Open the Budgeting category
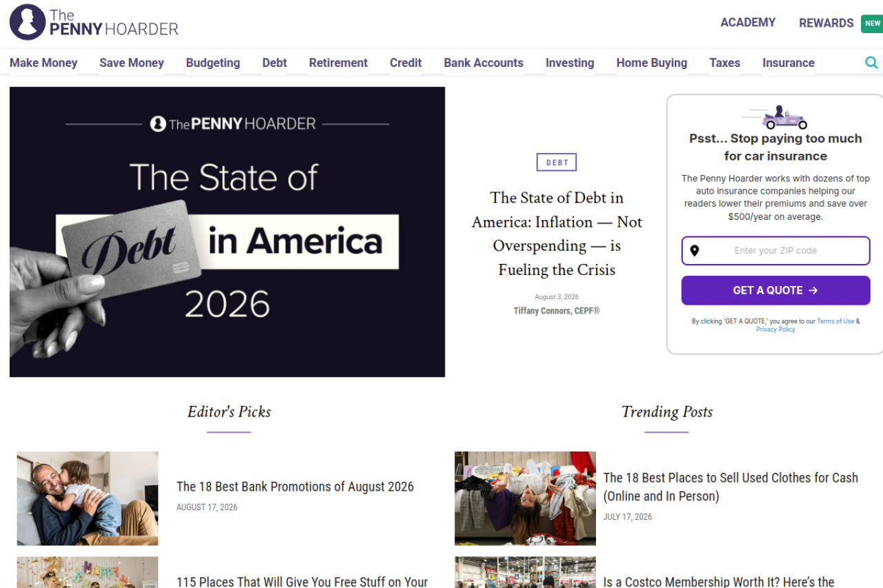This screenshot has height=588, width=883. pyautogui.click(x=213, y=63)
